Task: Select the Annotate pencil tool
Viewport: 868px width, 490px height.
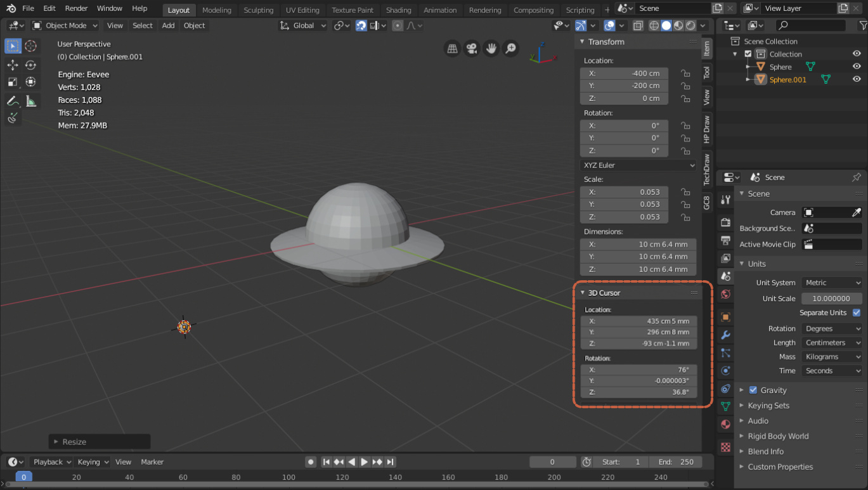Action: (x=13, y=101)
